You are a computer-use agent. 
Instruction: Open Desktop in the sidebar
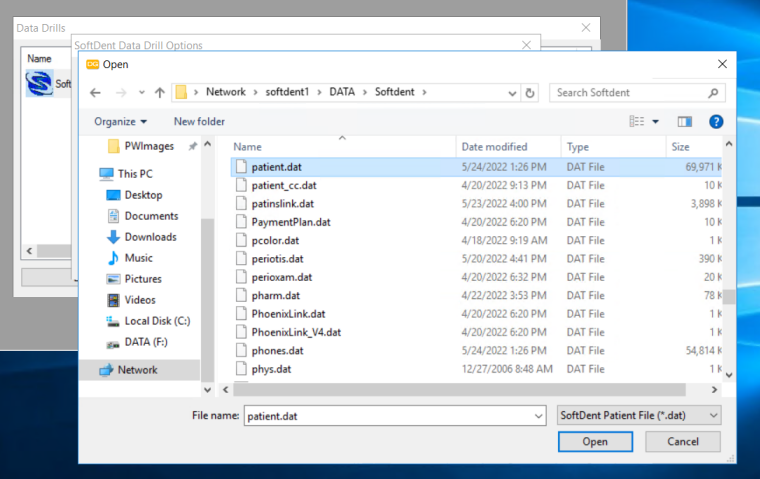click(143, 195)
